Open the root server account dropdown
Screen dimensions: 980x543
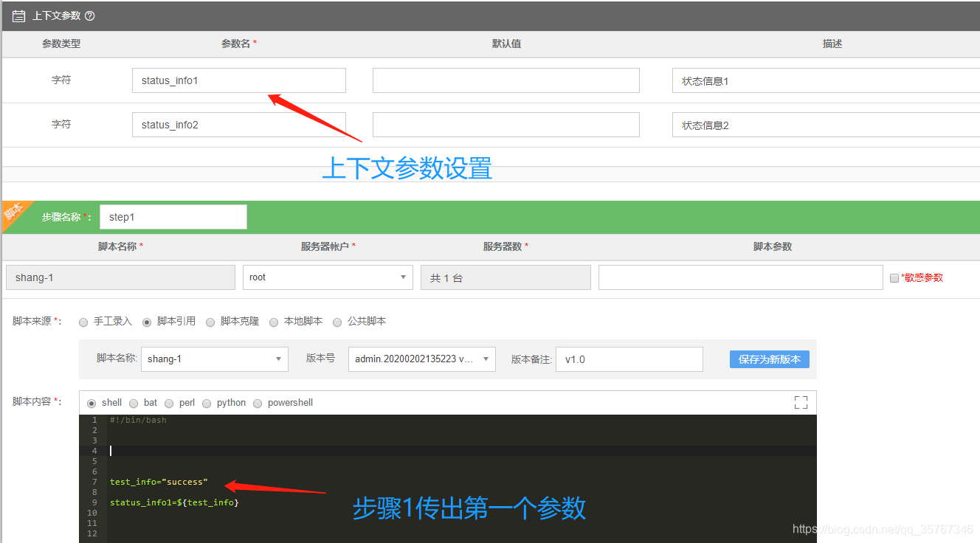click(x=328, y=277)
